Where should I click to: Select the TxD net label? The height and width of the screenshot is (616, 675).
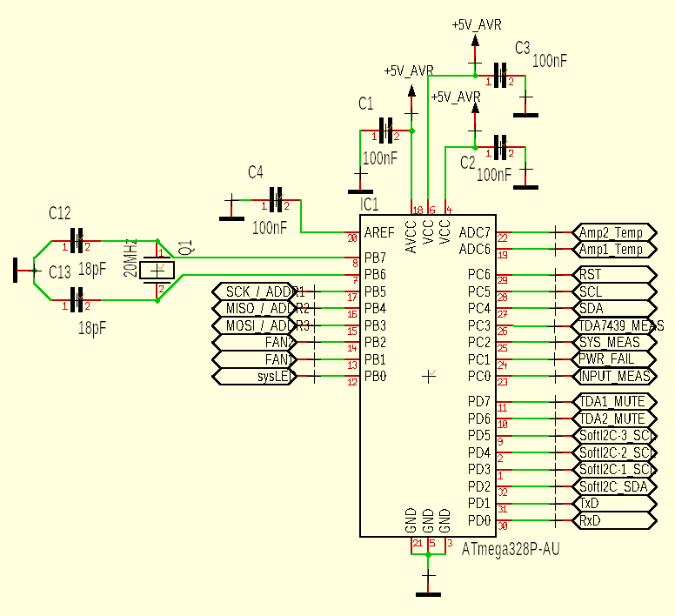coord(614,503)
